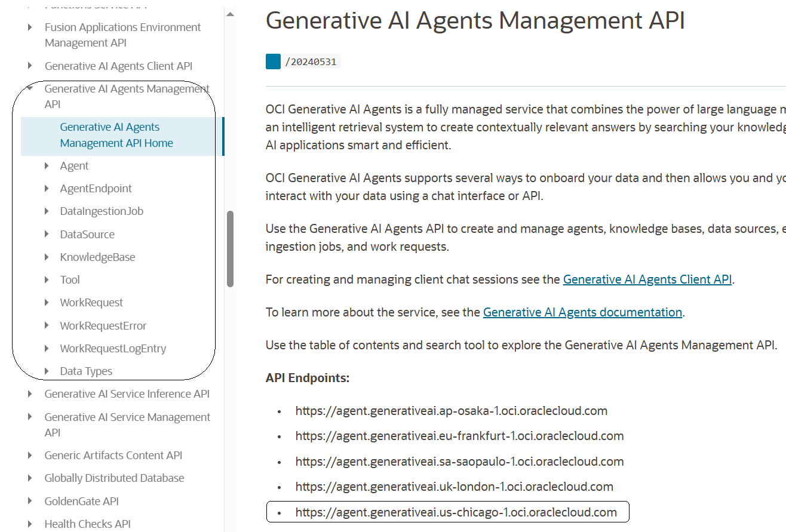Click the blue version badge icon
This screenshot has width=786, height=532.
tap(273, 61)
